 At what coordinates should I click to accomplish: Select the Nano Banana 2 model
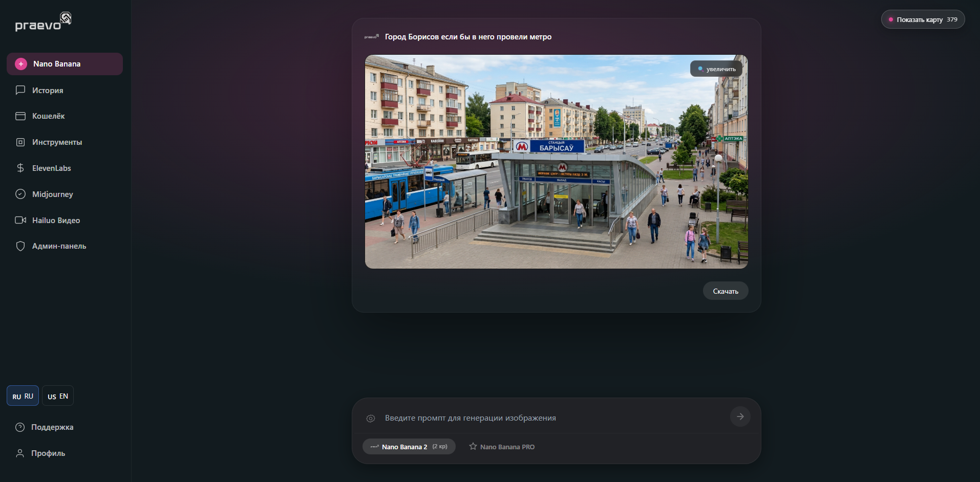pyautogui.click(x=409, y=447)
